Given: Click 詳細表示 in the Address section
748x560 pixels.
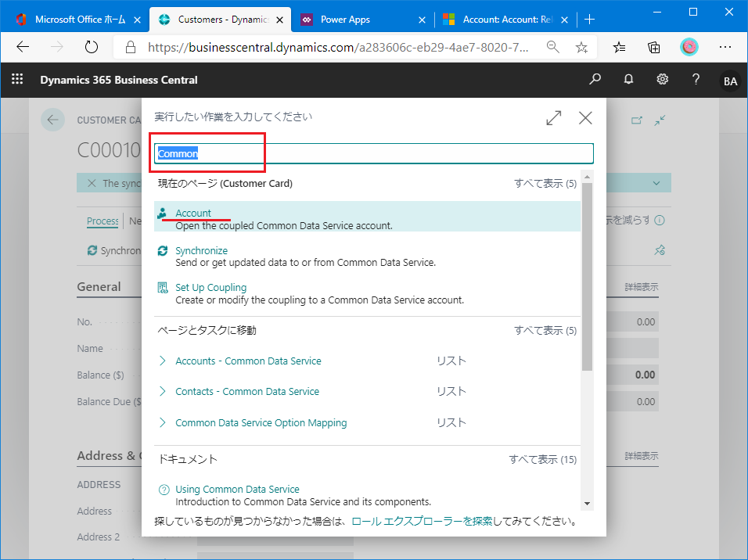Looking at the screenshot, I should 642,456.
